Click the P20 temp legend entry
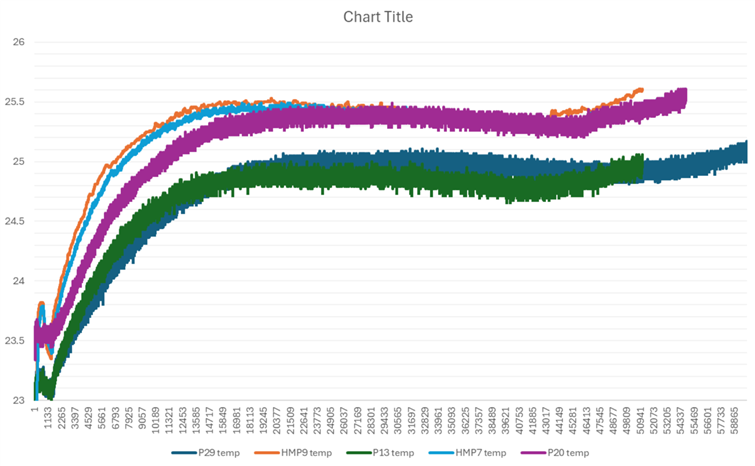This screenshot has width=755, height=466. click(x=555, y=453)
